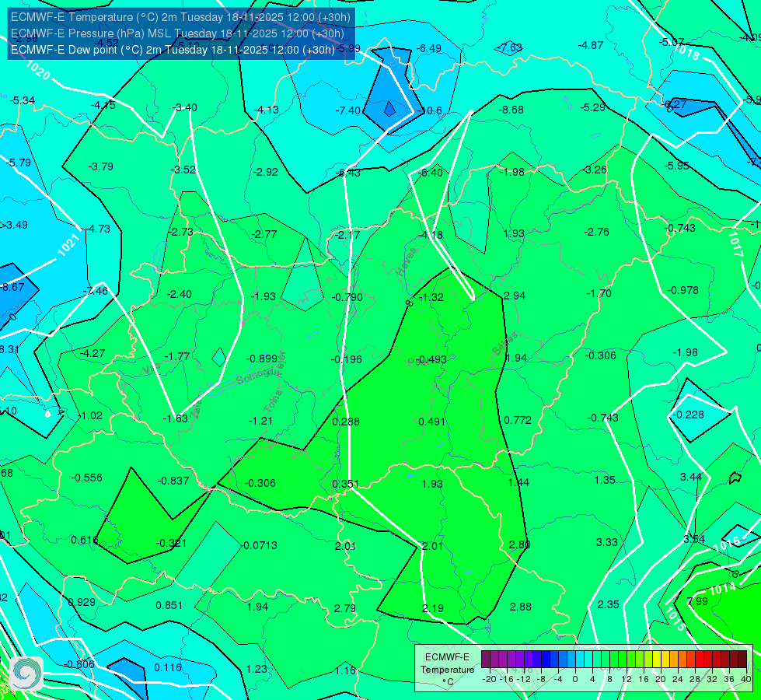Click the 0.351 value on map

pos(346,485)
